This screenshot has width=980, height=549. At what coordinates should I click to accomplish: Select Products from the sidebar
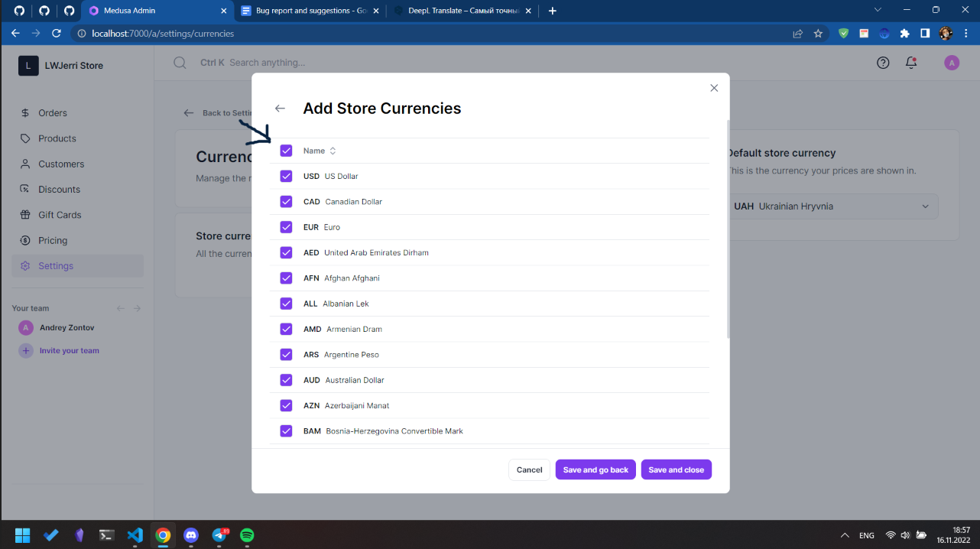tap(56, 138)
